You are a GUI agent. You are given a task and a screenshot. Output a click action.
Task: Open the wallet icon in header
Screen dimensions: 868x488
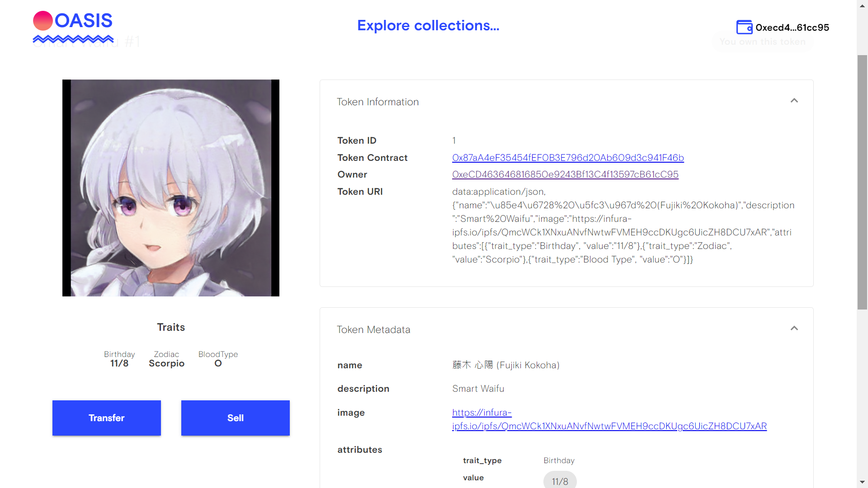point(744,27)
